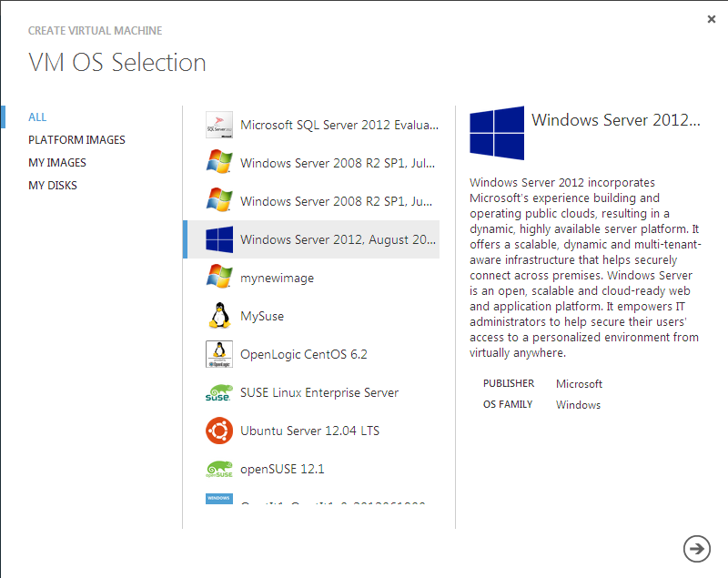Select OpenLogic CentOS 6.2 entry
This screenshot has height=578, width=728.
313,354
